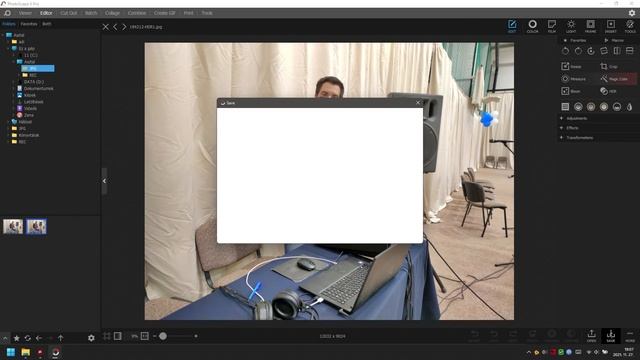Open the Crop tool
The image size is (640, 360).
click(609, 66)
